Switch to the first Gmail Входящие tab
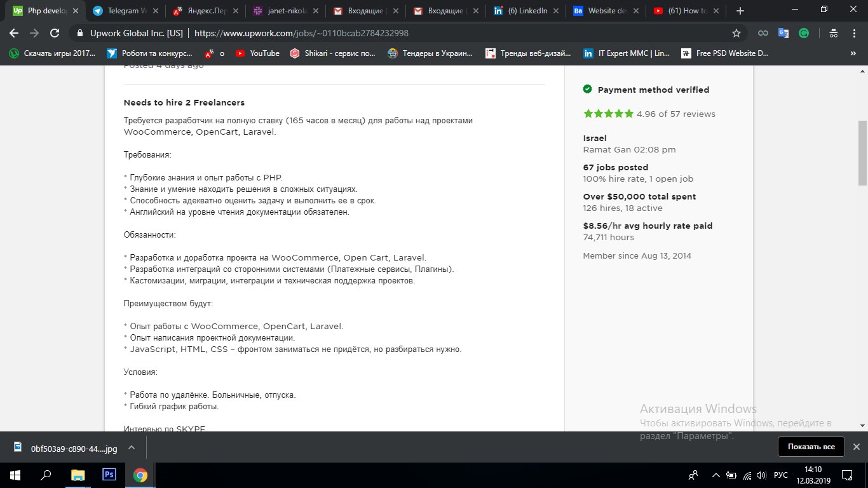Viewport: 868px width, 488px height. (x=365, y=11)
